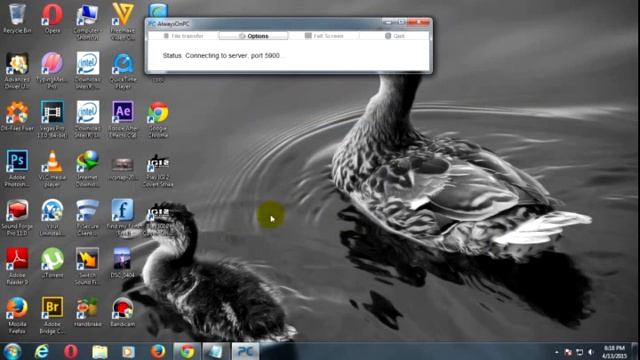Open the Windows Start menu
Viewport: 640px width, 360px height.
12,351
